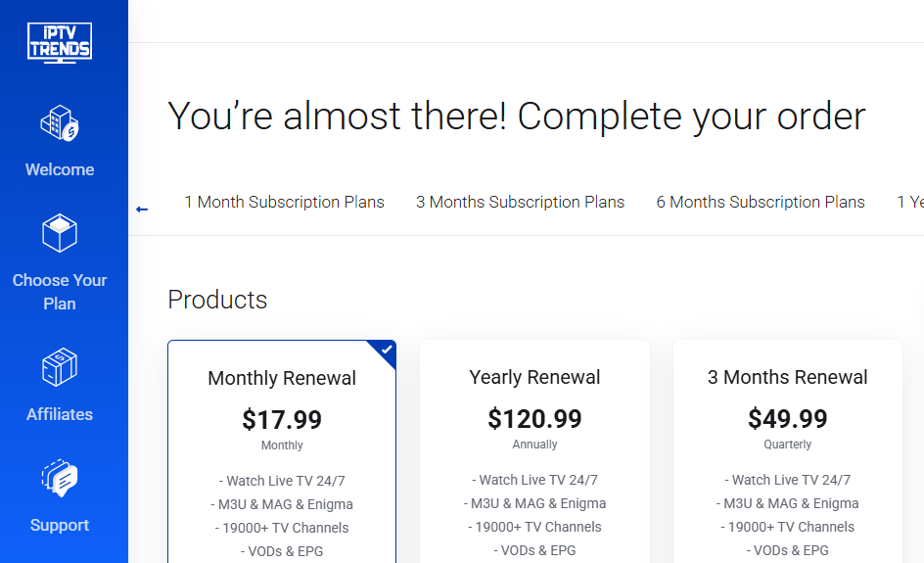Select the Yearly Renewal plan card
The width and height of the screenshot is (924, 563).
534,451
